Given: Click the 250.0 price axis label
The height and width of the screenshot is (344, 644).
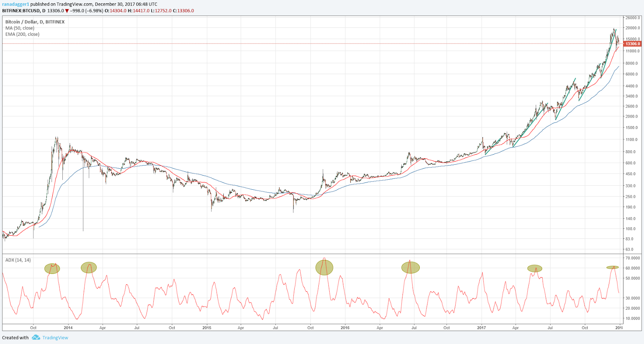Looking at the screenshot, I should click(630, 197).
